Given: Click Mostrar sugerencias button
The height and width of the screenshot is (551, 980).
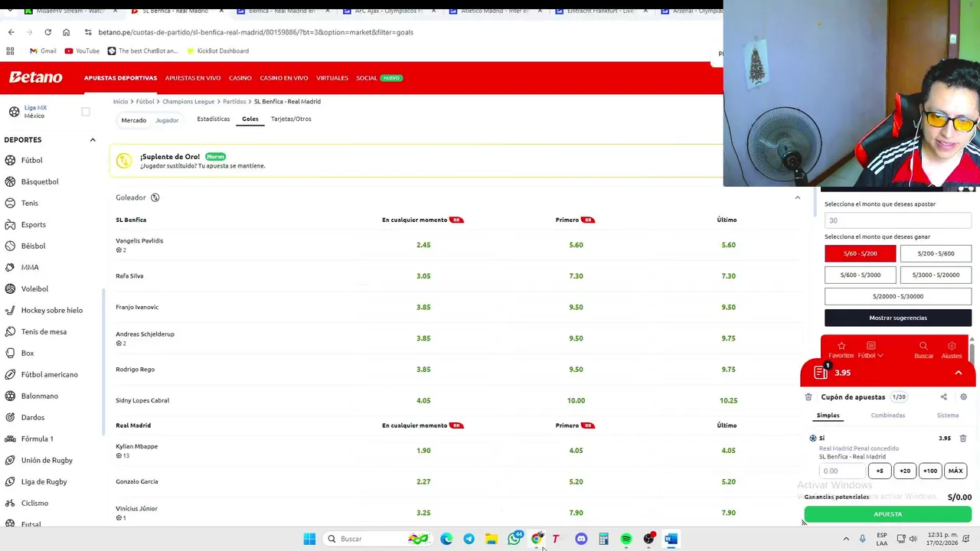Looking at the screenshot, I should [898, 318].
